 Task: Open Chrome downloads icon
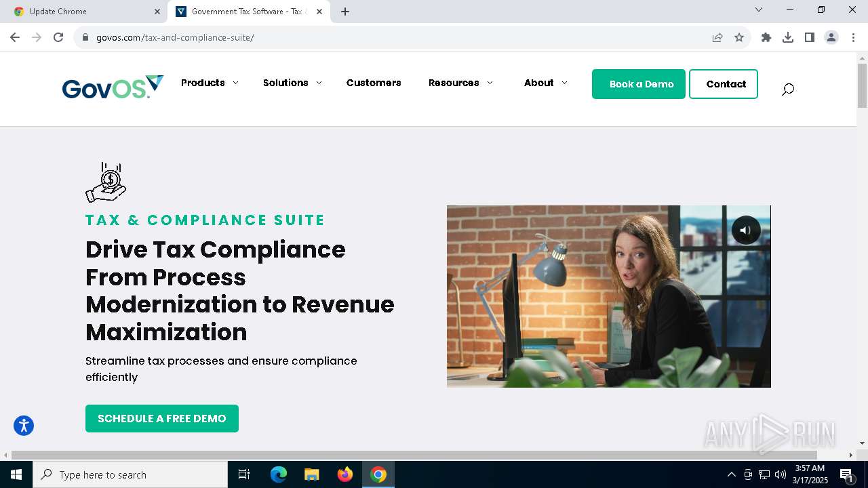(788, 37)
